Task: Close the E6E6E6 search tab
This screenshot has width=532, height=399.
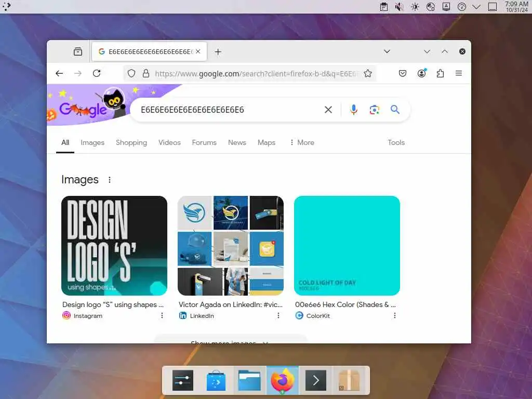Action: coord(198,51)
